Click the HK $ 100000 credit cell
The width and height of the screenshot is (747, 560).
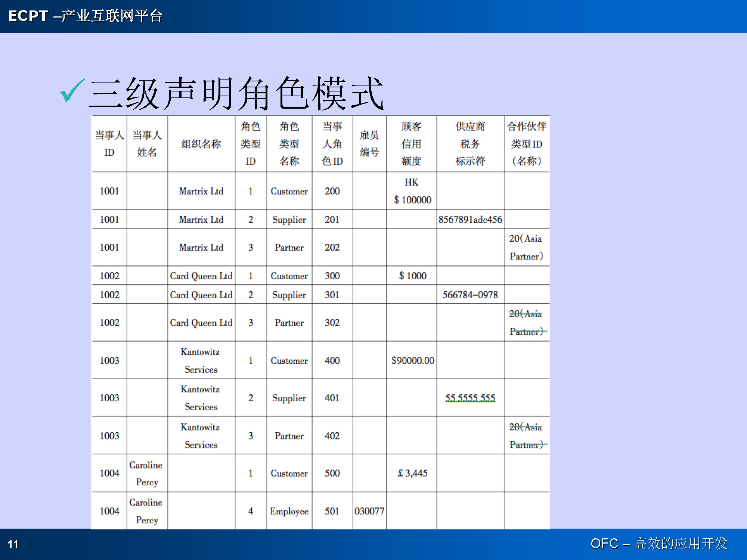(x=412, y=191)
